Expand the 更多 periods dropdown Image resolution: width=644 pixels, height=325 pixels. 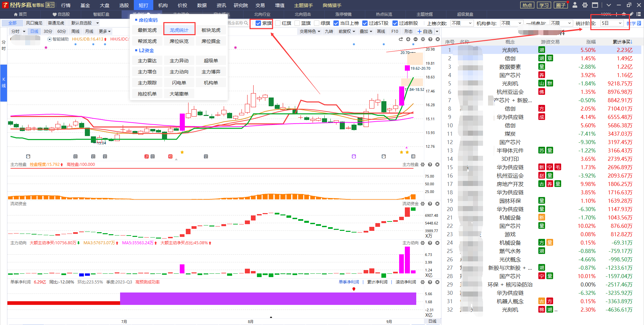pyautogui.click(x=105, y=31)
